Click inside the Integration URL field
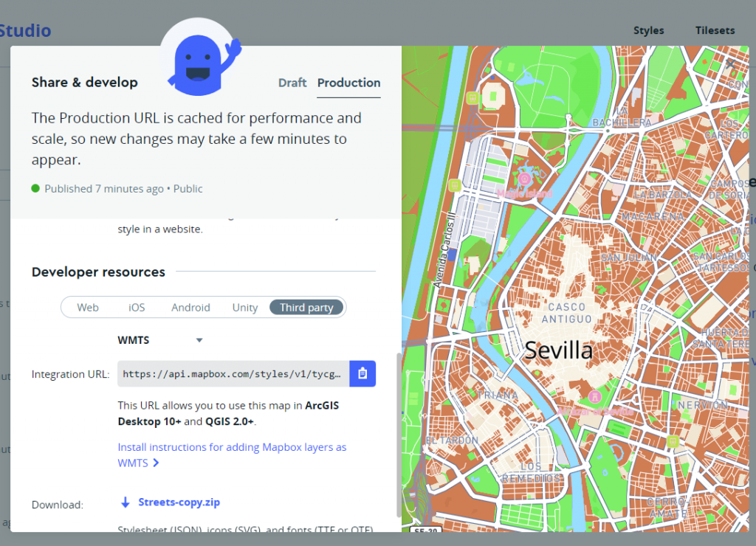This screenshot has width=756, height=546. (229, 373)
